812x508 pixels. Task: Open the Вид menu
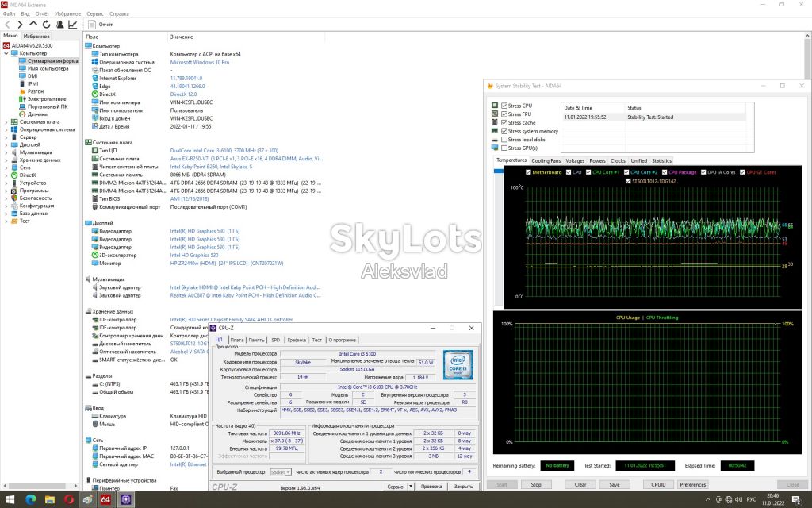tap(25, 14)
